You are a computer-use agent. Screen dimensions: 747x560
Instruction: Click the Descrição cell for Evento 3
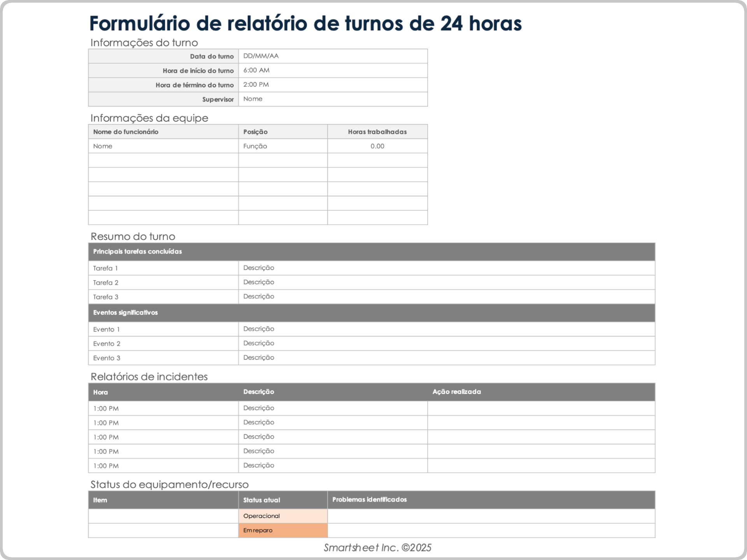(447, 358)
